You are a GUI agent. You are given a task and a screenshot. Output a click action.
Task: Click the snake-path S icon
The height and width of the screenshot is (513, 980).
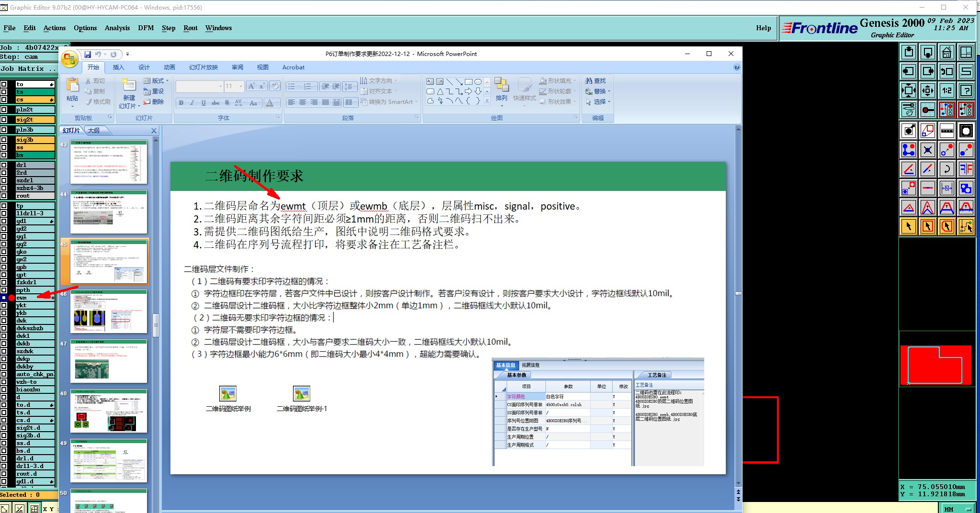pyautogui.click(x=966, y=71)
